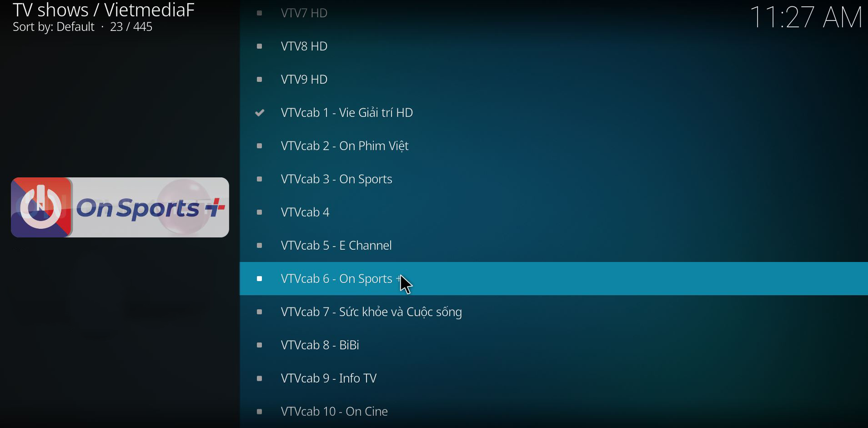Screen dimensions: 868x428
Task: Click the bullet icon beside VTV8 HD
Action: 260,46
